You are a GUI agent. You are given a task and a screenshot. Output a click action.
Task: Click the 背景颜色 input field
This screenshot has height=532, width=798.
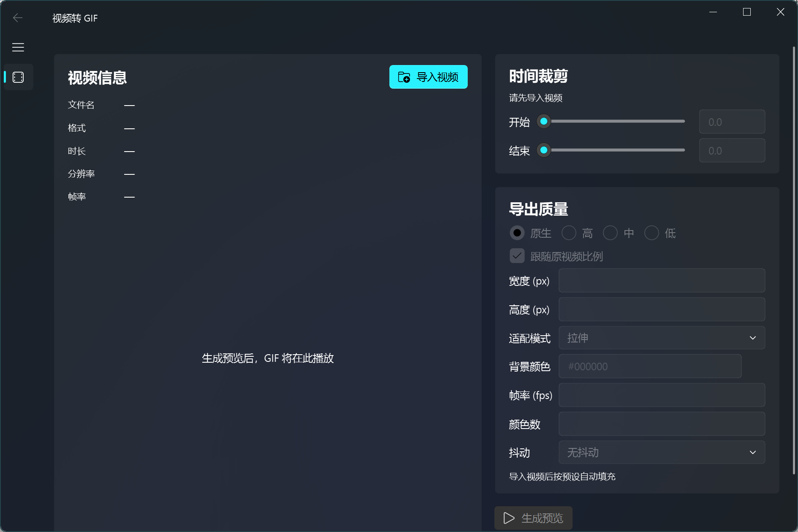(x=650, y=366)
